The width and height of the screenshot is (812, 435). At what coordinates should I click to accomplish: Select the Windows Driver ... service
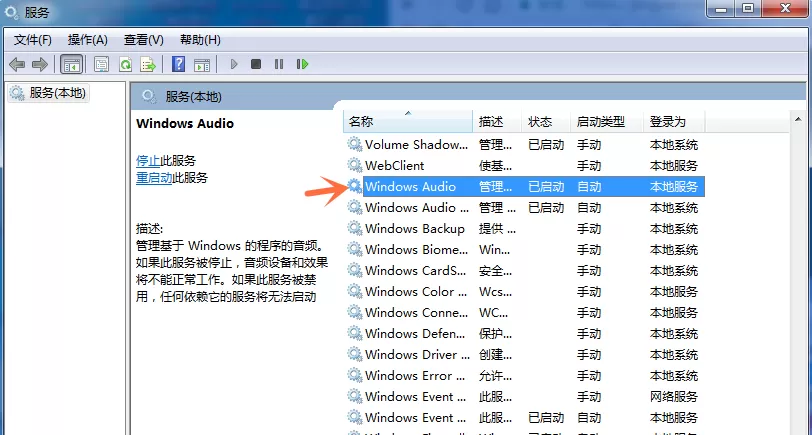tap(524, 354)
